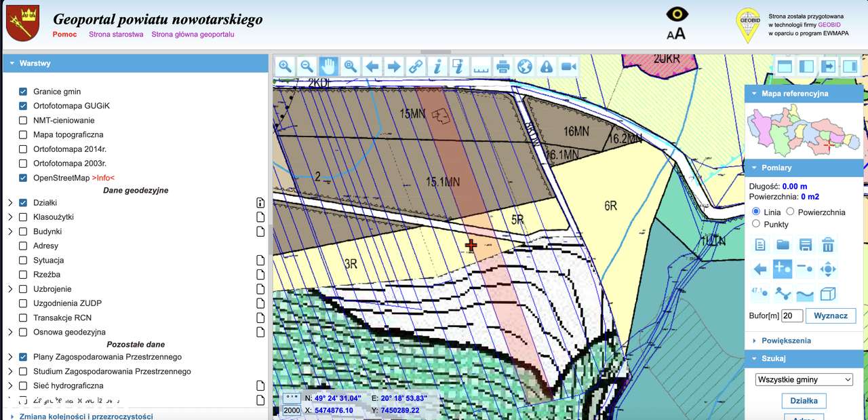
Task: Select the Powierzchnia radio button
Action: tap(790, 212)
